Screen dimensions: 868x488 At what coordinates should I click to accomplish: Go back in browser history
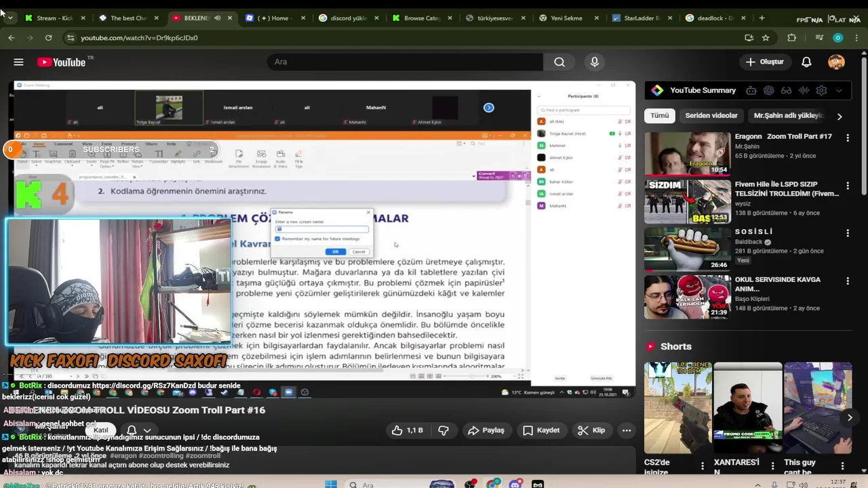(12, 38)
